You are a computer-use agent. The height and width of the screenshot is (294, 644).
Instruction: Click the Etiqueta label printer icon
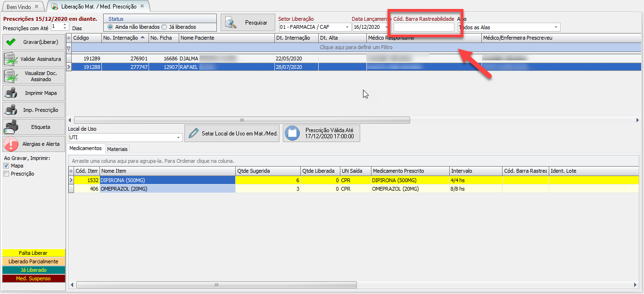click(x=11, y=127)
